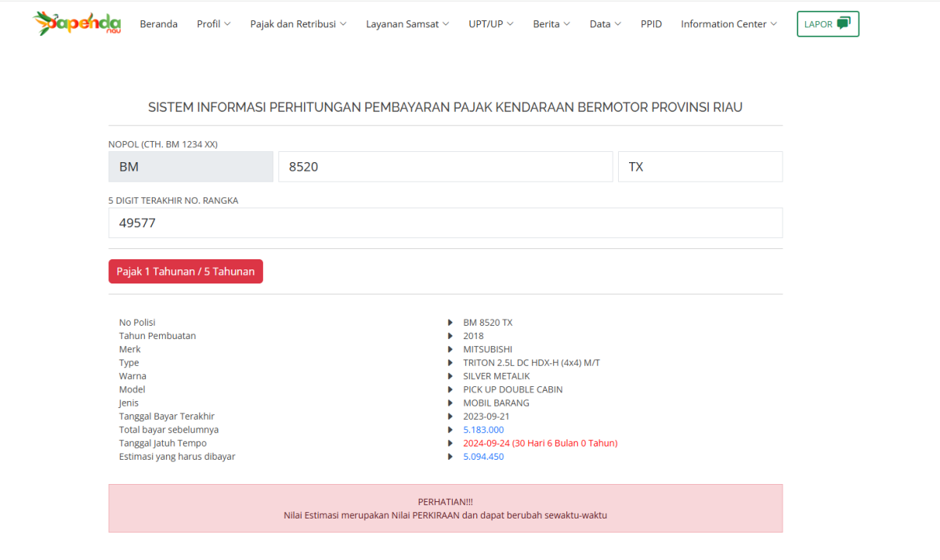Click the PICK UP DOUBLE CABIN value
Image resolution: width=940 pixels, height=560 pixels.
(x=513, y=389)
